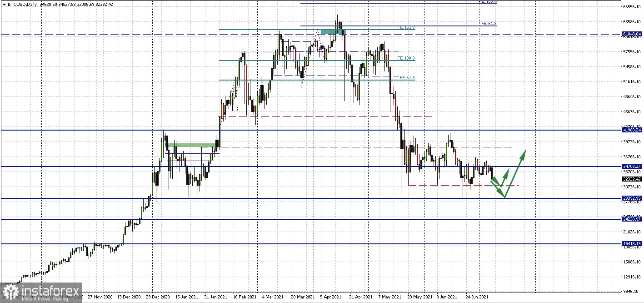Select the 28392.98 support level label
The width and height of the screenshot is (644, 303).
point(632,198)
